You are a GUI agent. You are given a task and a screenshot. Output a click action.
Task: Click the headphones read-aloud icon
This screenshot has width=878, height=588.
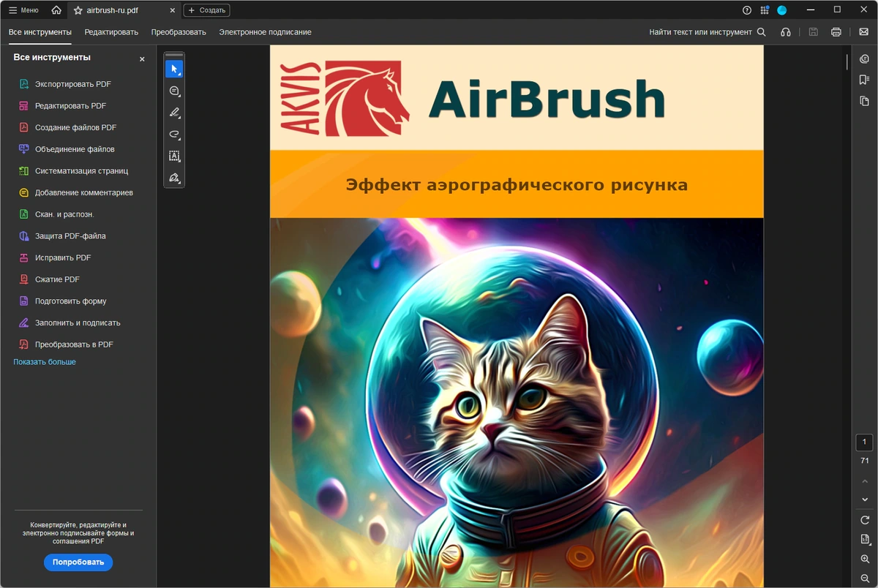(x=786, y=32)
